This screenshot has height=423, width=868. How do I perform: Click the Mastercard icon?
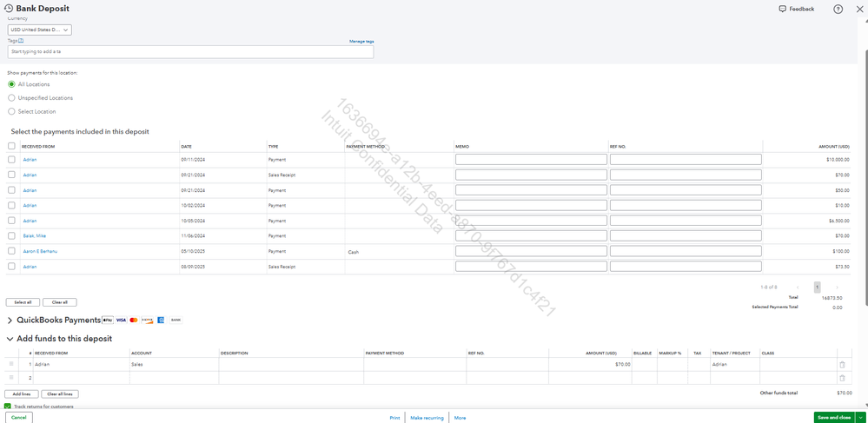[134, 320]
